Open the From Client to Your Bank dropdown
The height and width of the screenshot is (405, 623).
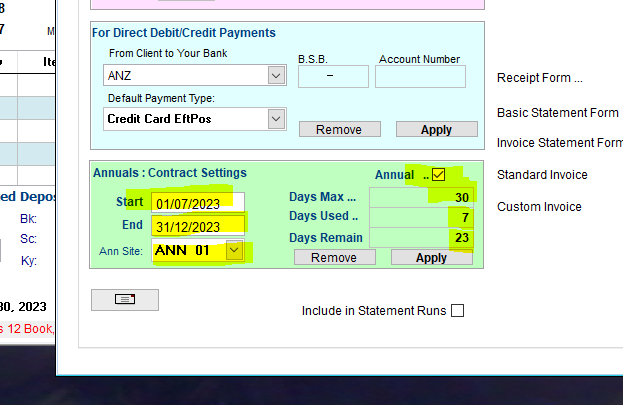tap(276, 75)
